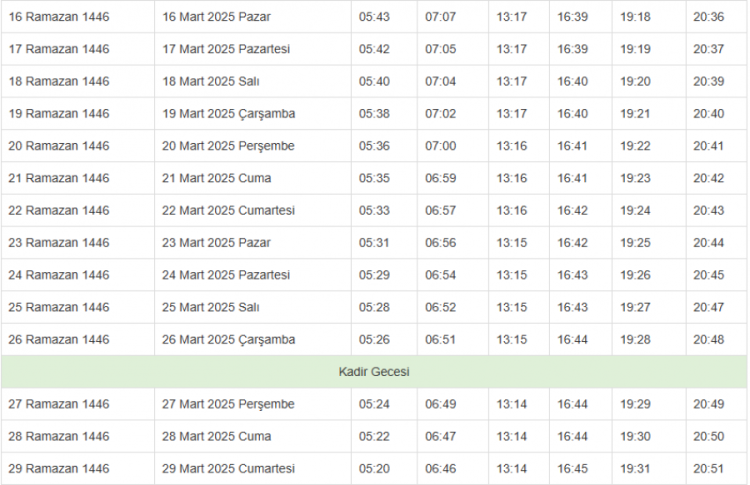Viewport: 750px width, 485px height.
Task: Click the 19:23 time on 21 Mart
Action: [635, 178]
